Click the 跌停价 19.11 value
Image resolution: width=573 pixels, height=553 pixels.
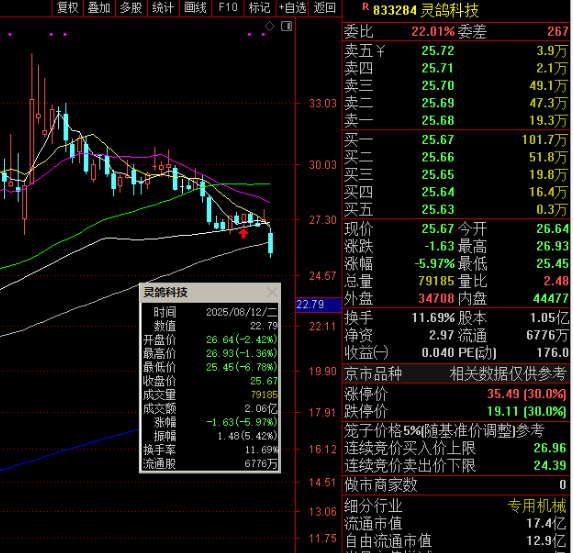pos(526,412)
